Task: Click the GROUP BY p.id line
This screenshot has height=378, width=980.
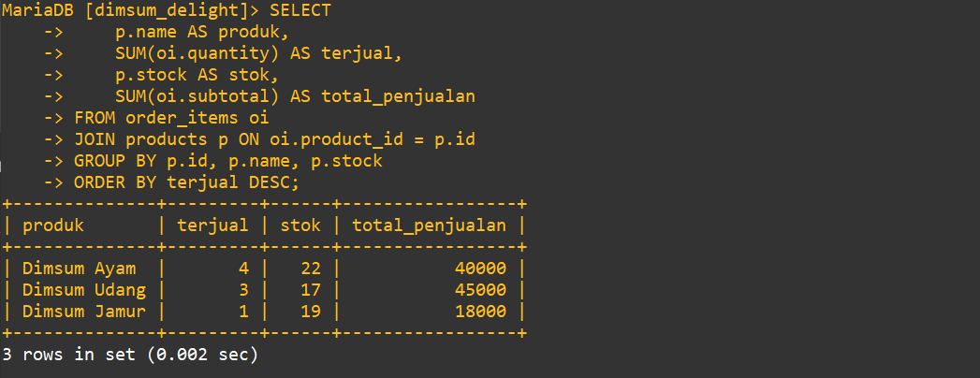Action: point(228,161)
